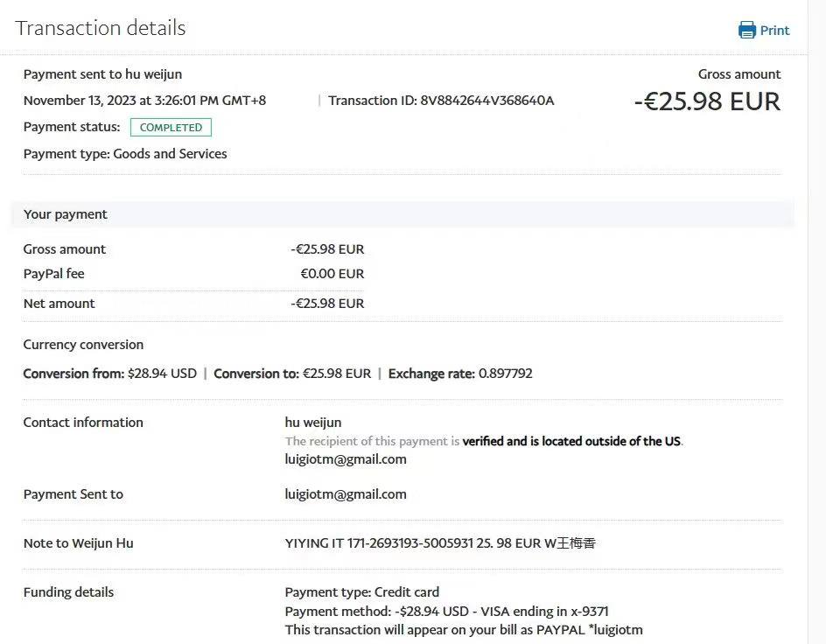Click Payment type: Credit card text
The image size is (826, 644).
tap(362, 592)
